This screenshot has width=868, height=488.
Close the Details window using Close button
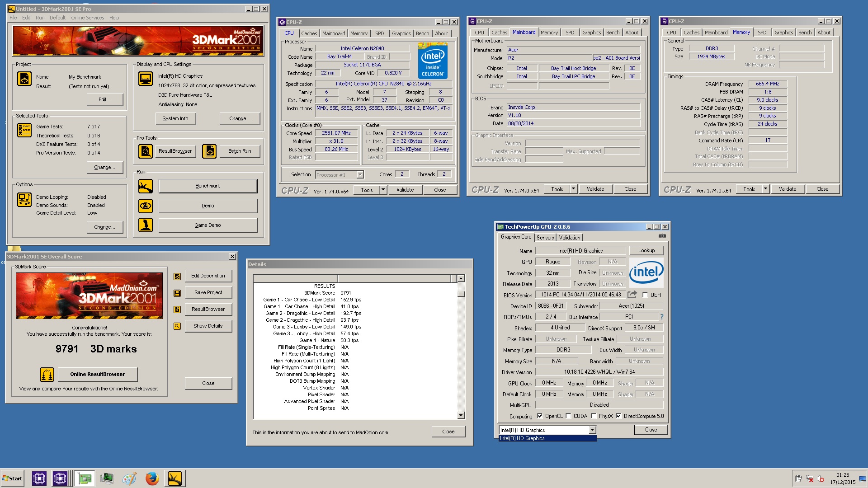pos(448,432)
